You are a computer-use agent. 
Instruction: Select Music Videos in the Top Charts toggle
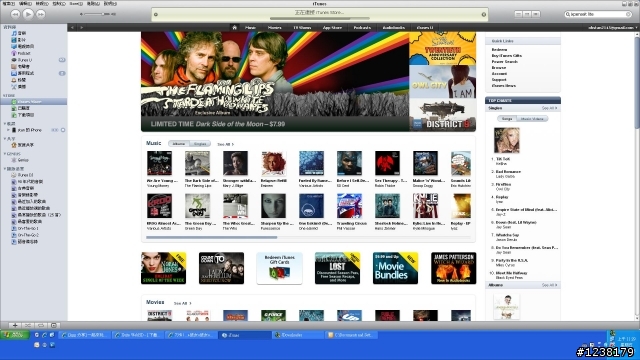point(532,119)
